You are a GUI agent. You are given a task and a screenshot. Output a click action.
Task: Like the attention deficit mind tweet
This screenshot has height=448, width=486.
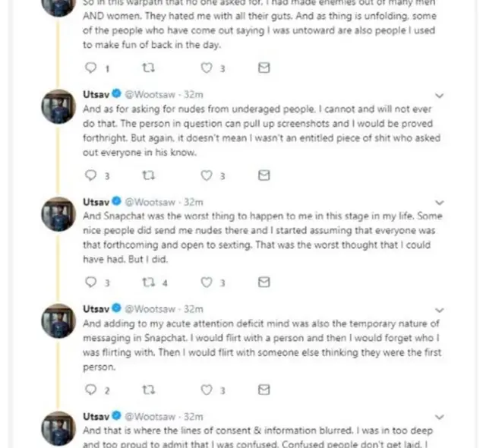coord(207,390)
